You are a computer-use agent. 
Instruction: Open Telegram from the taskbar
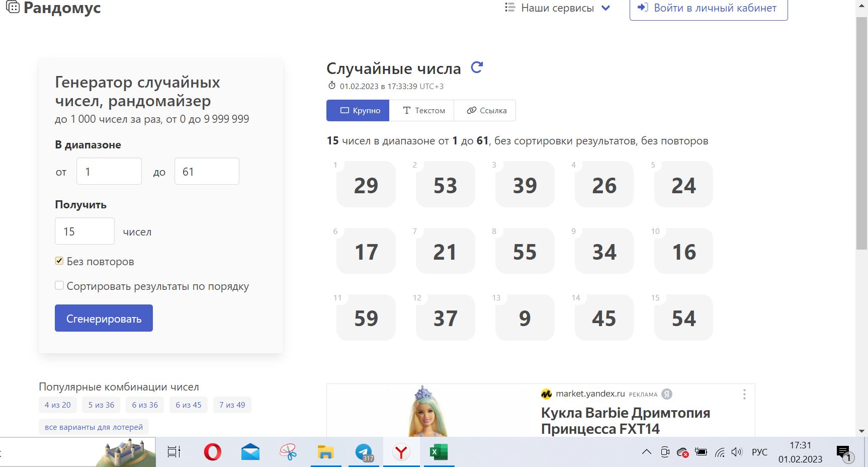click(364, 452)
